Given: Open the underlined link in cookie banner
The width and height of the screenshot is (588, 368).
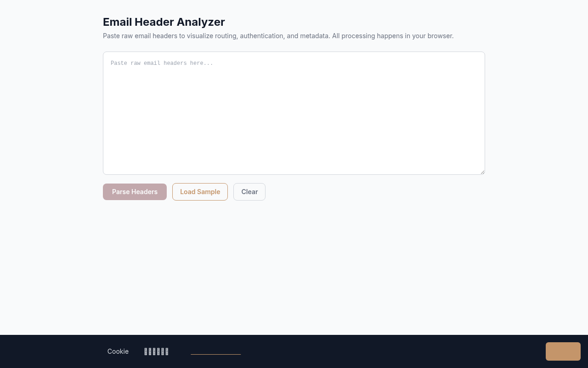Looking at the screenshot, I should point(215,352).
